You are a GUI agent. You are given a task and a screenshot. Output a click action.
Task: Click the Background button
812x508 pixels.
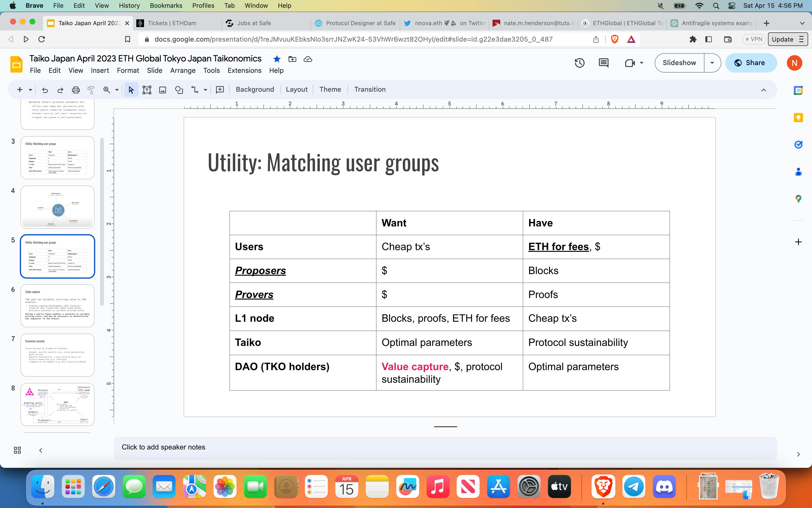click(x=255, y=90)
